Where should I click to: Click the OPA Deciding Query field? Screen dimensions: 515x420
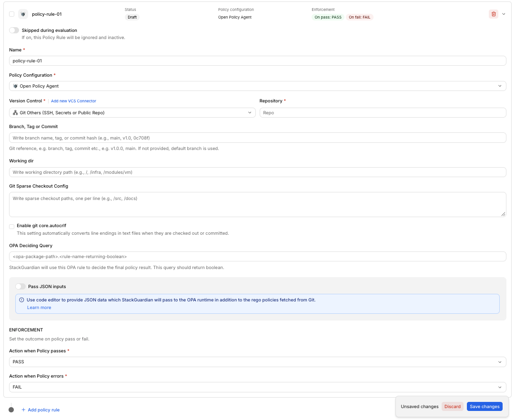257,257
